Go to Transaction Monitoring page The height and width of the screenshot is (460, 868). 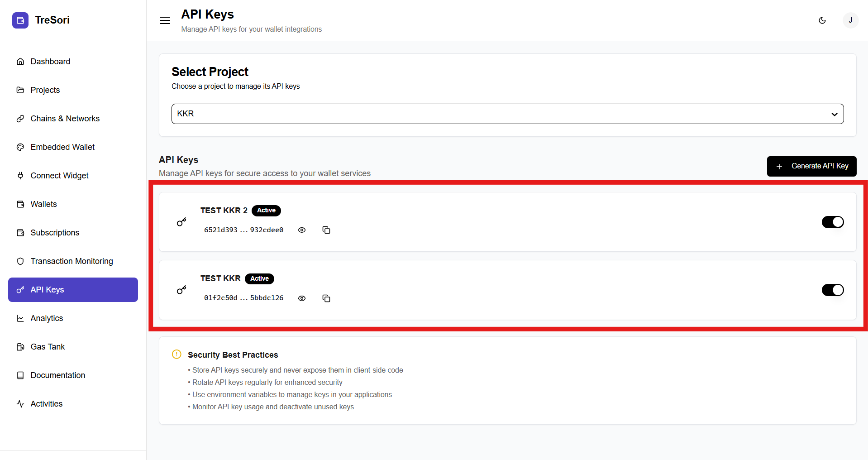pyautogui.click(x=72, y=261)
